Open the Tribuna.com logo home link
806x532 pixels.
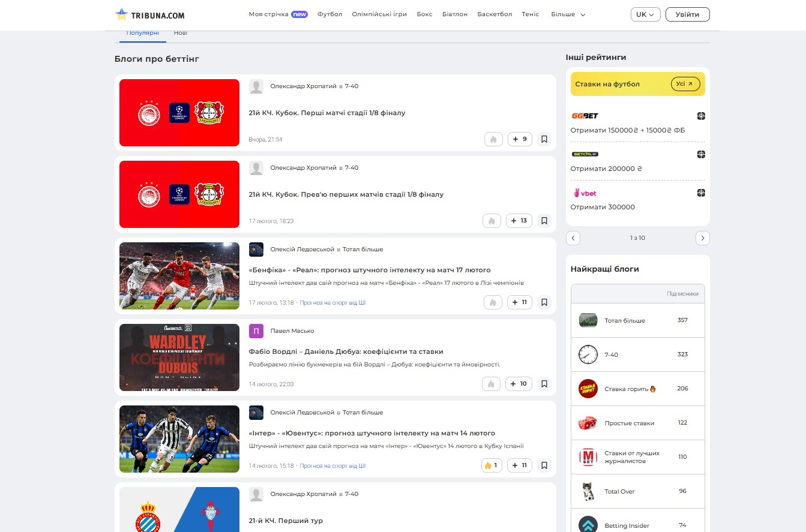click(149, 14)
